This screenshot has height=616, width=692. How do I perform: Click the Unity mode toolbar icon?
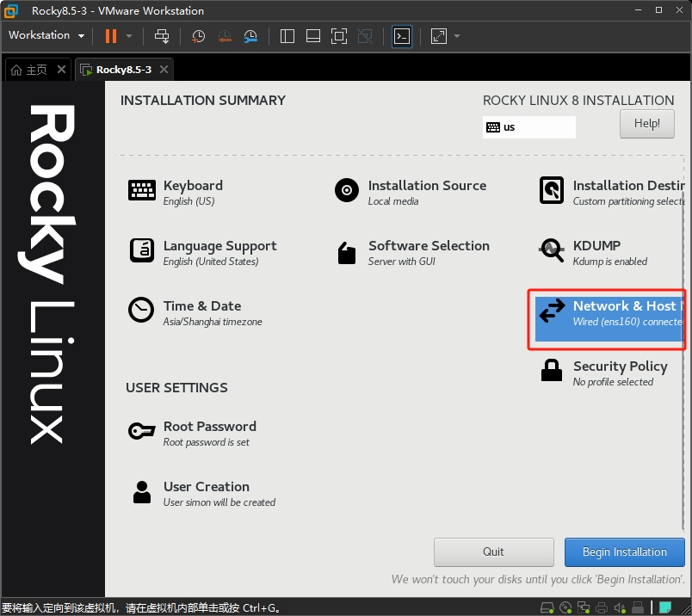tap(365, 36)
